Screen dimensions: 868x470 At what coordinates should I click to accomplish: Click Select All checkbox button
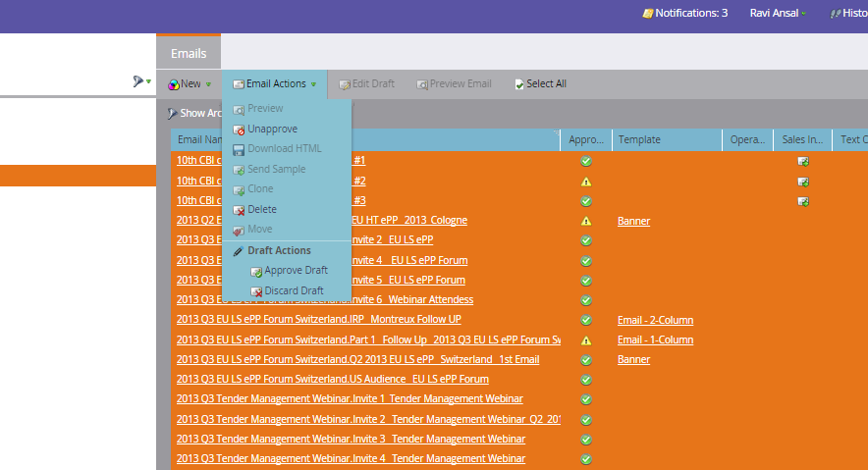(x=540, y=84)
